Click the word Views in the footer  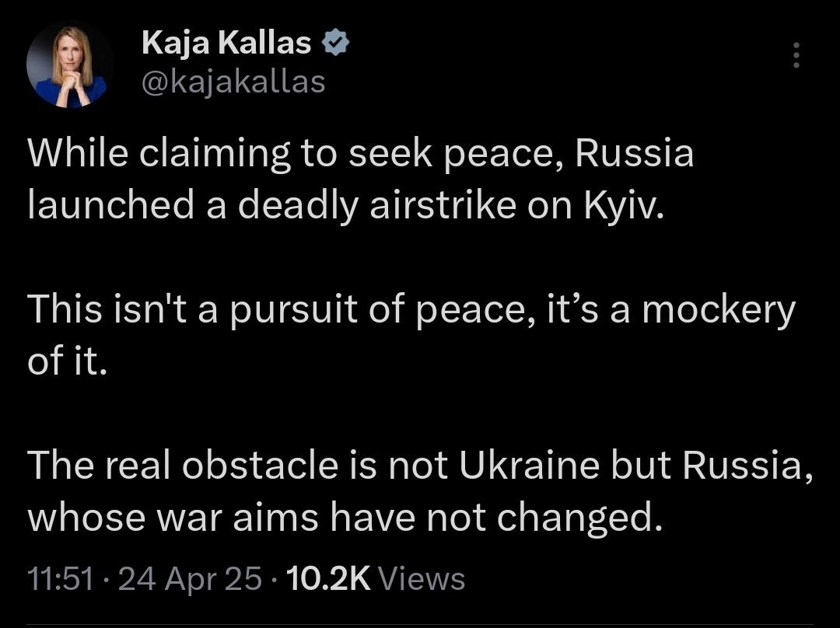click(x=425, y=579)
